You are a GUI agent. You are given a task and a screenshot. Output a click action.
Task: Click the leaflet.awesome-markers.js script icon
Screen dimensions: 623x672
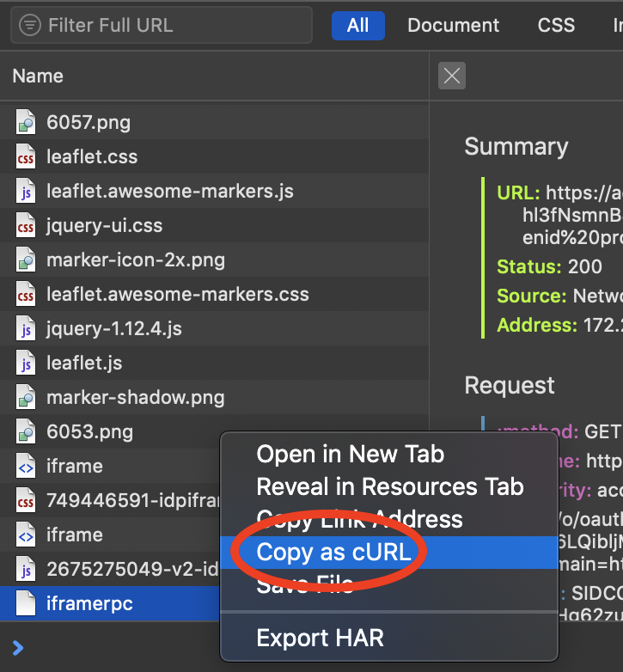[x=26, y=192]
